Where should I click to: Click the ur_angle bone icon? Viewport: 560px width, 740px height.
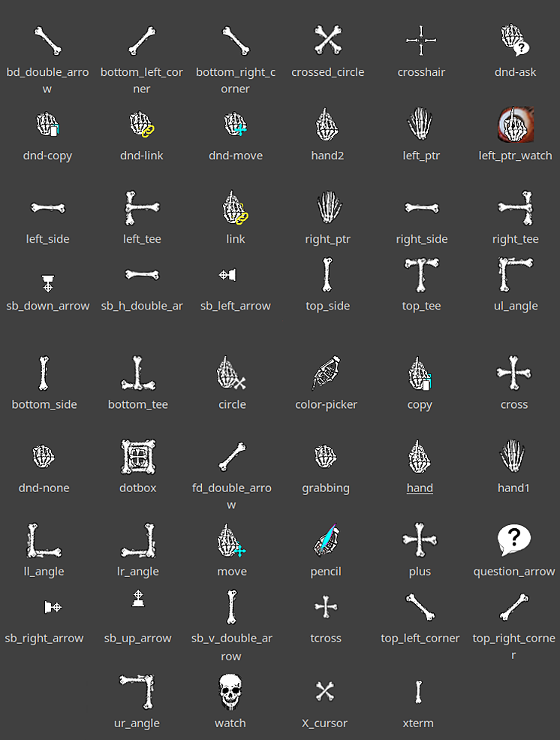[137, 692]
